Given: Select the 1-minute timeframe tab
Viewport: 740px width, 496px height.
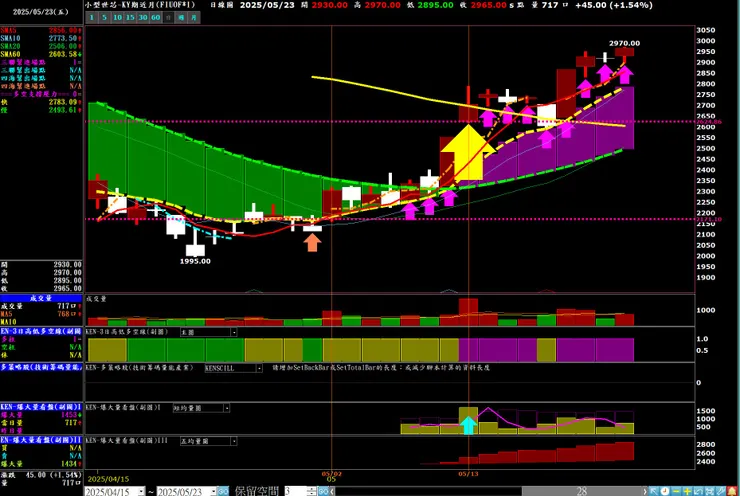Looking at the screenshot, I should click(92, 17).
